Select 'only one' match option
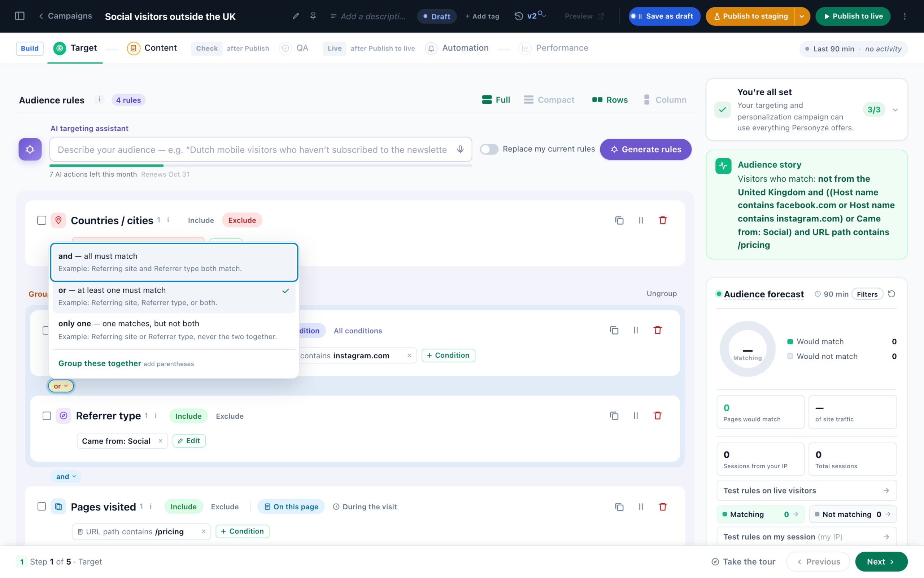Viewport: 924px width, 578px height. click(174, 330)
